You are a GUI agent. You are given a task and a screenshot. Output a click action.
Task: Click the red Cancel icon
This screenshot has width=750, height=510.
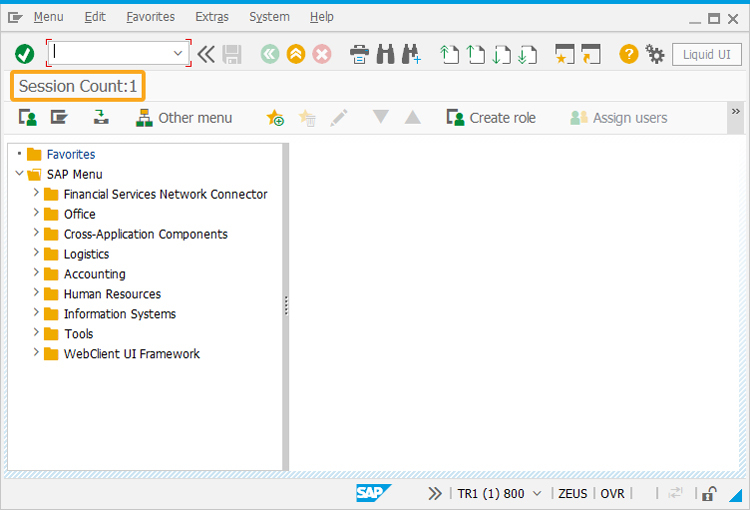(322, 54)
